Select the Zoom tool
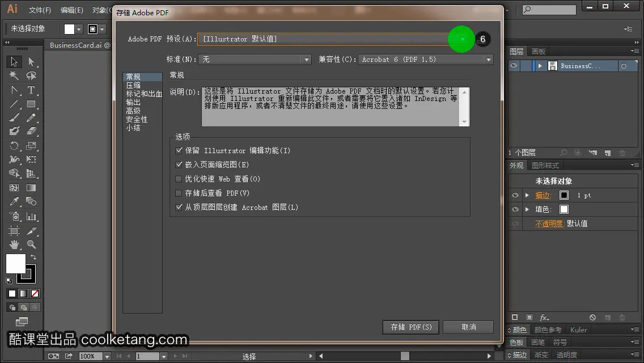Viewport: 644px width, 363px height. point(31,244)
